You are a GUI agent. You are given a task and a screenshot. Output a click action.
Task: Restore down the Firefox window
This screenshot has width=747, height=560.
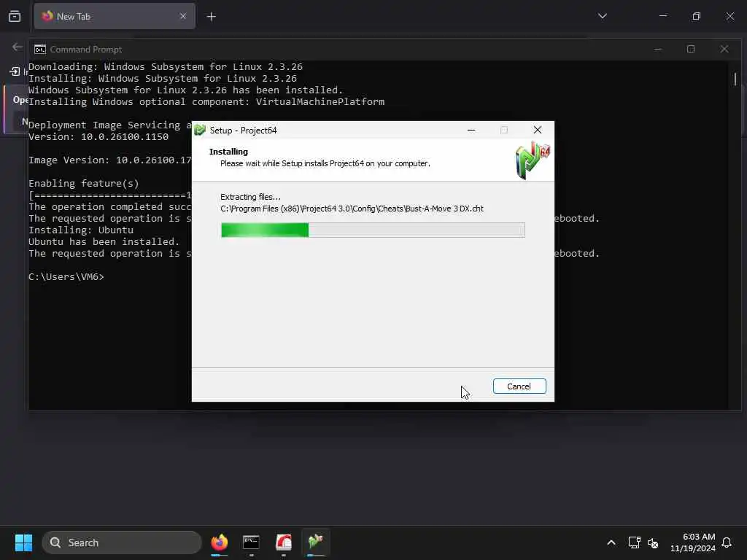pyautogui.click(x=697, y=16)
